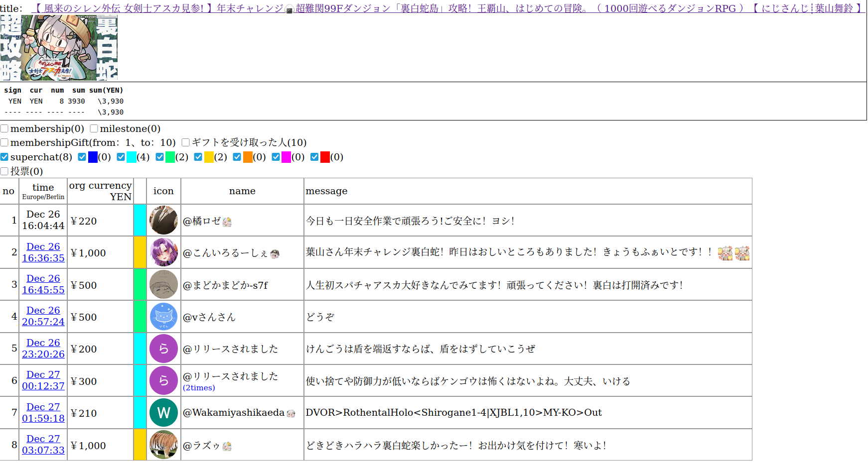The width and height of the screenshot is (868, 474).
Task: Click the (2times) link under @リリースされました
Action: click(x=199, y=388)
